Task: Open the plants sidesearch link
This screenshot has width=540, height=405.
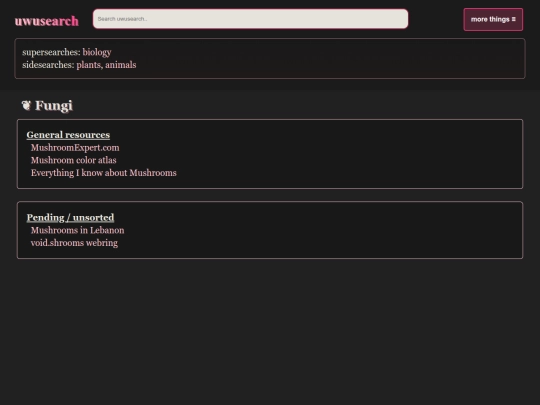Action: pos(89,65)
